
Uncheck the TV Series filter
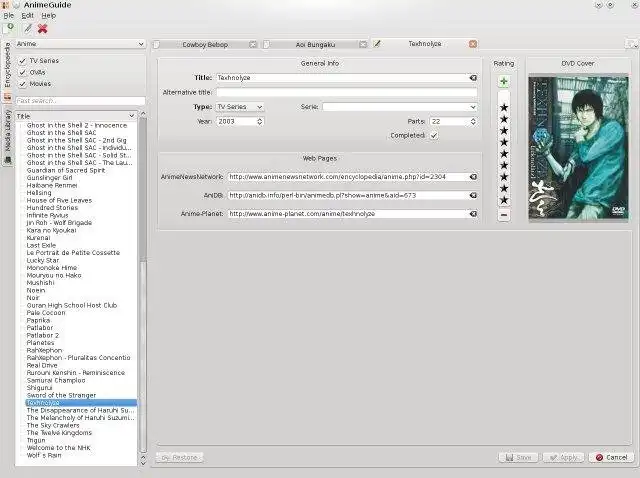point(22,61)
